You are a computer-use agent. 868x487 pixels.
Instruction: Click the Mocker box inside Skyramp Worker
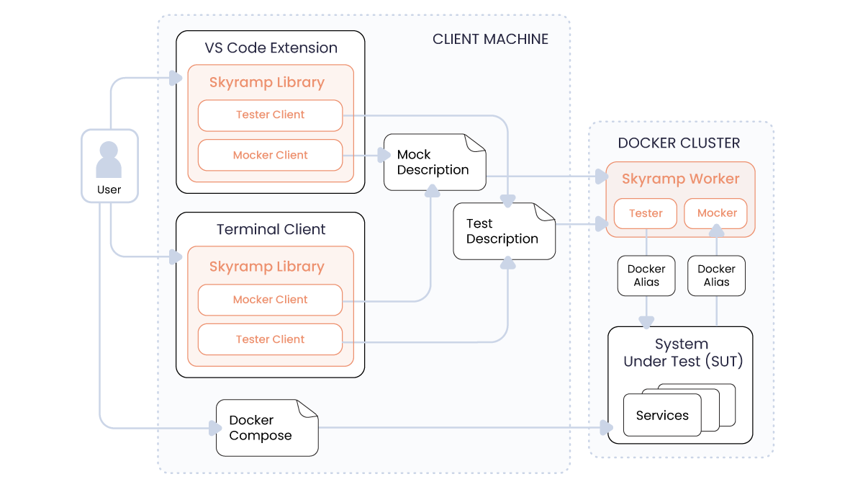[715, 213]
